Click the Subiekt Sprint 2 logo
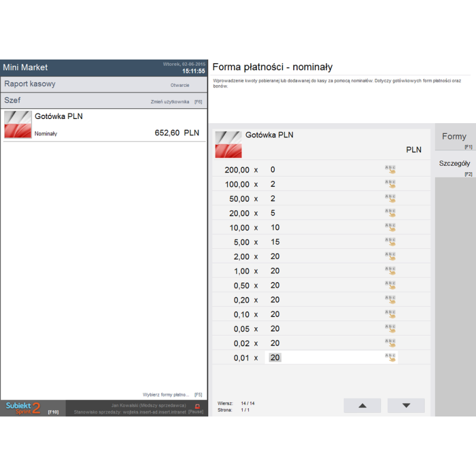The width and height of the screenshot is (476, 476). pos(24,408)
